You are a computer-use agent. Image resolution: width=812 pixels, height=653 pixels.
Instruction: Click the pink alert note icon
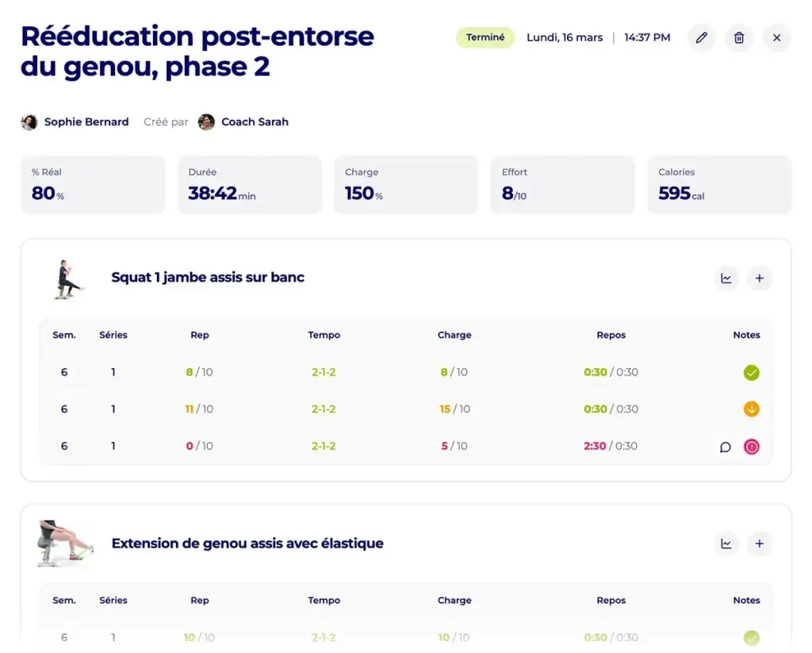tap(752, 447)
